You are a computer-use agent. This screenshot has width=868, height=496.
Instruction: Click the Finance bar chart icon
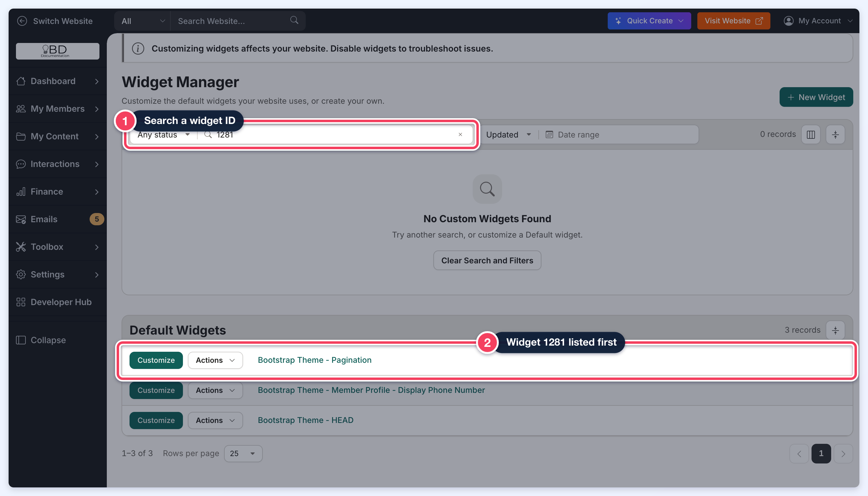coord(21,192)
